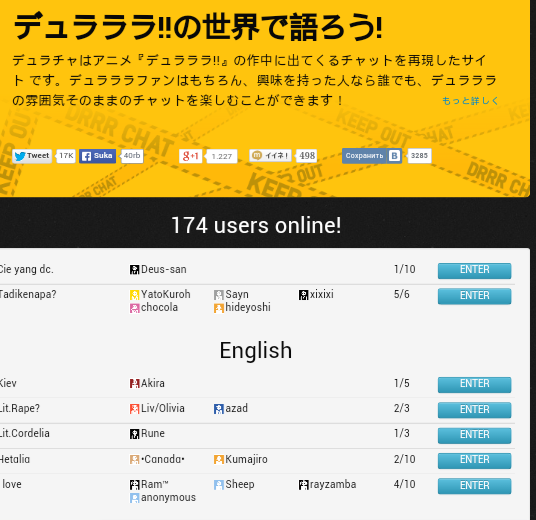The image size is (536, 520).
Task: Click xixixi's black avatar icon
Action: 304,295
